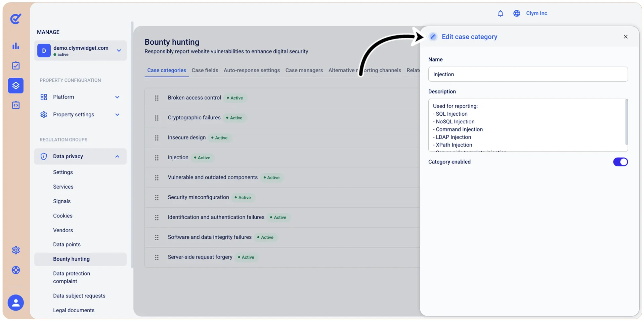This screenshot has width=644, height=321.
Task: Grab drag handle for Server-side request forgery
Action: point(157,257)
